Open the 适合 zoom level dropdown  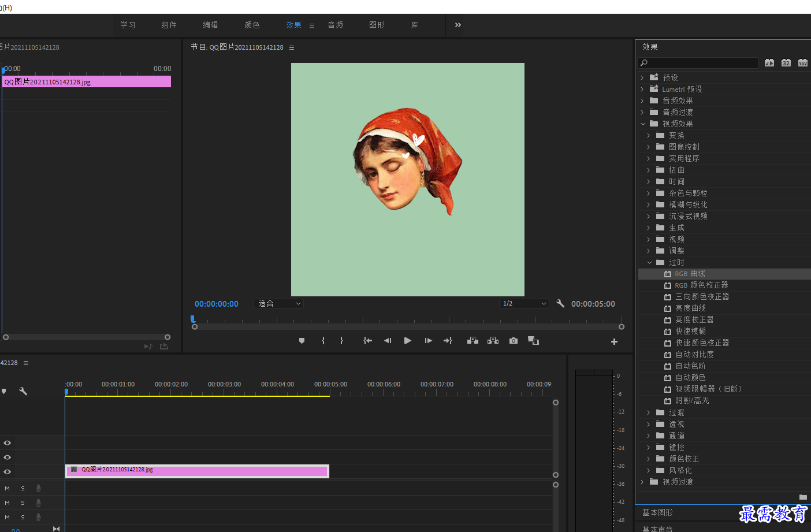coord(278,303)
